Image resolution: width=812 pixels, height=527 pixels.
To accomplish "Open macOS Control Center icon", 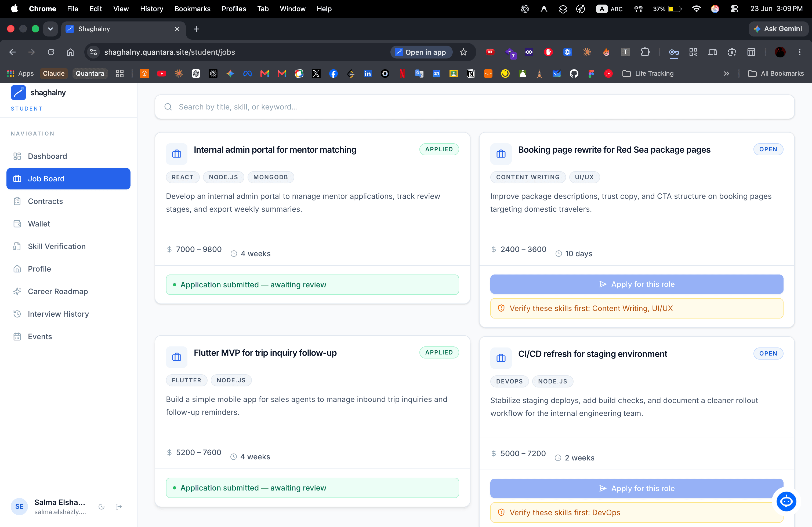I will [734, 9].
